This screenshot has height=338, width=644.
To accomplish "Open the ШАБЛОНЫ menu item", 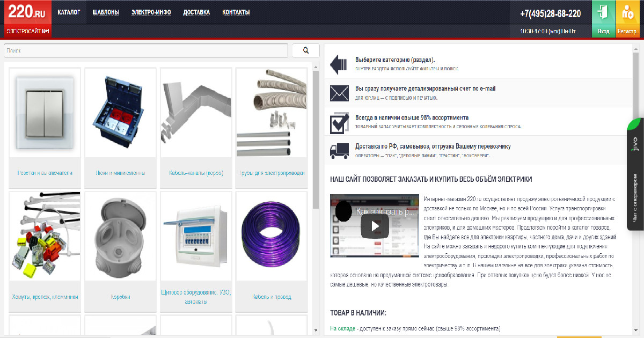I will [106, 12].
